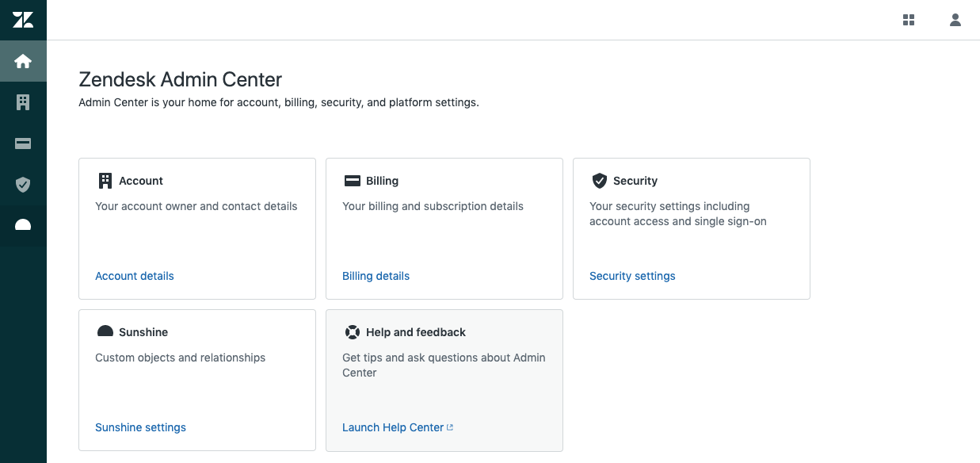Click the credit card icon on the Billing card
Screen dimensions: 980x463
[352, 180]
